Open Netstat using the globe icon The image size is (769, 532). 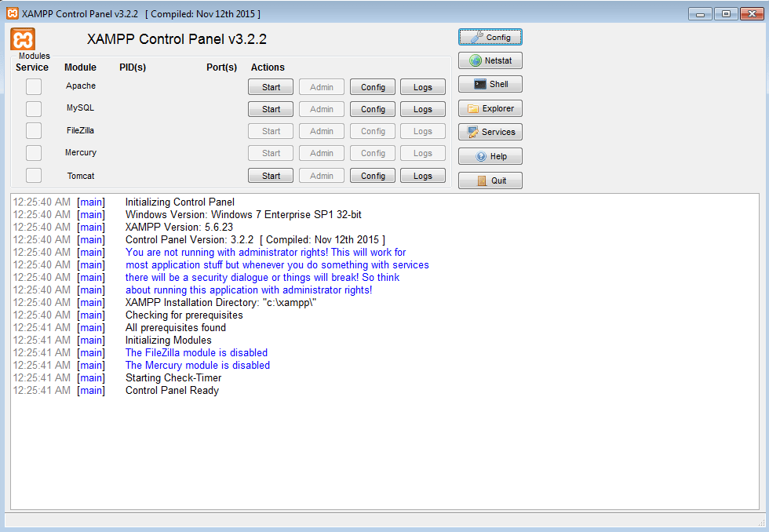[490, 60]
